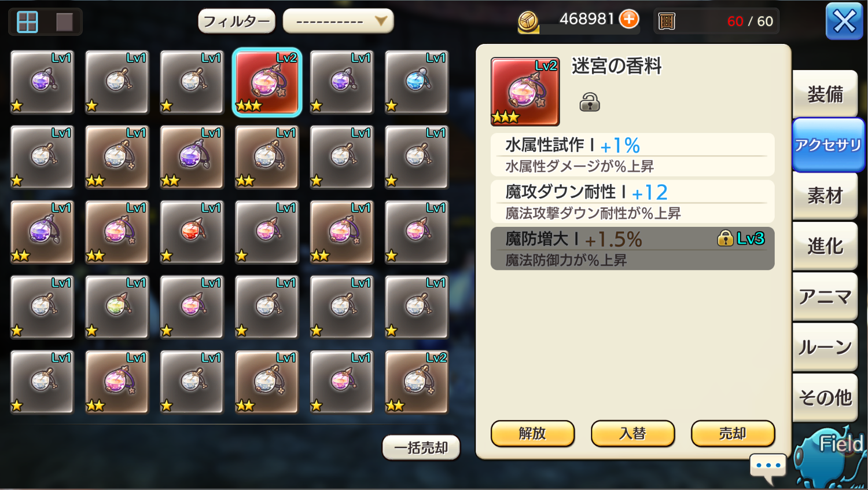
Task: Click the 売却 sell button
Action: [733, 433]
